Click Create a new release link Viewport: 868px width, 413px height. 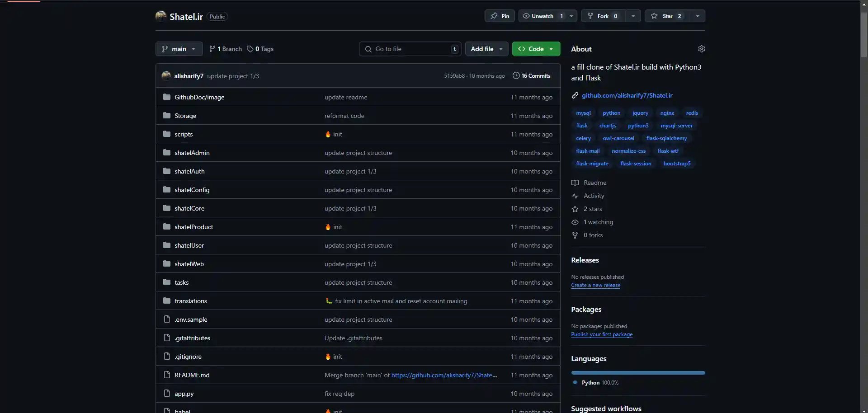point(595,285)
